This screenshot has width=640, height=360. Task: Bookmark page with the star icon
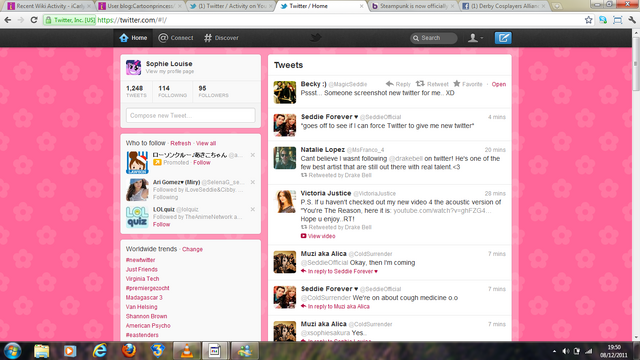[588, 20]
